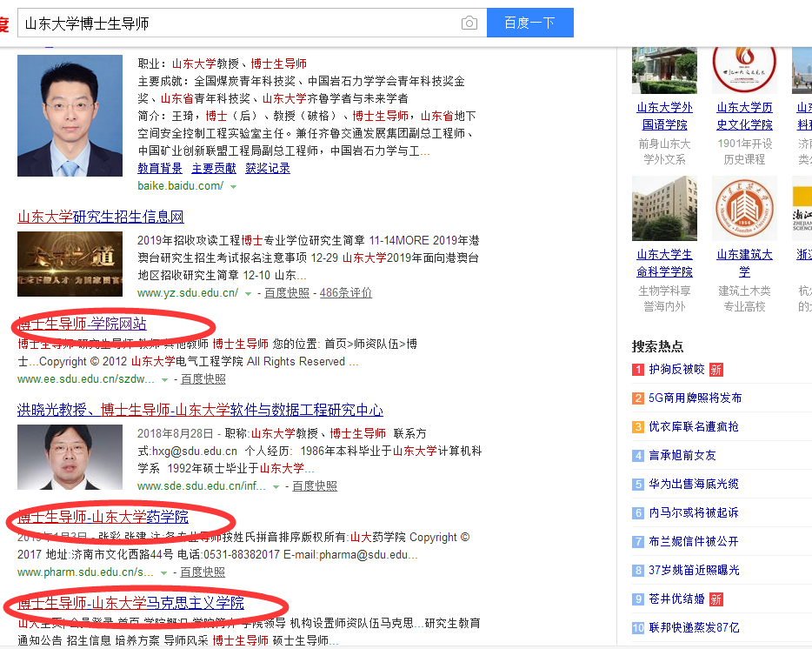
Task: Open 百度快照 for www.yz.sdu.edu.cn result
Action: (x=287, y=293)
